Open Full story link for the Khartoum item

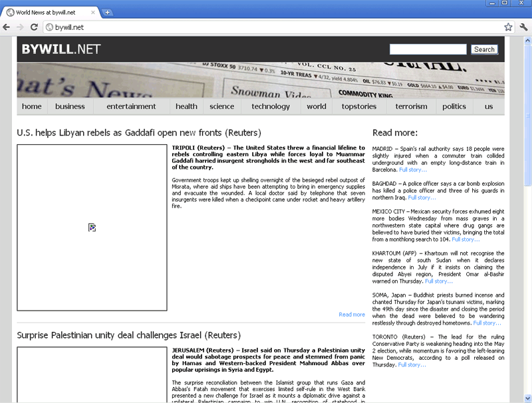(439, 281)
